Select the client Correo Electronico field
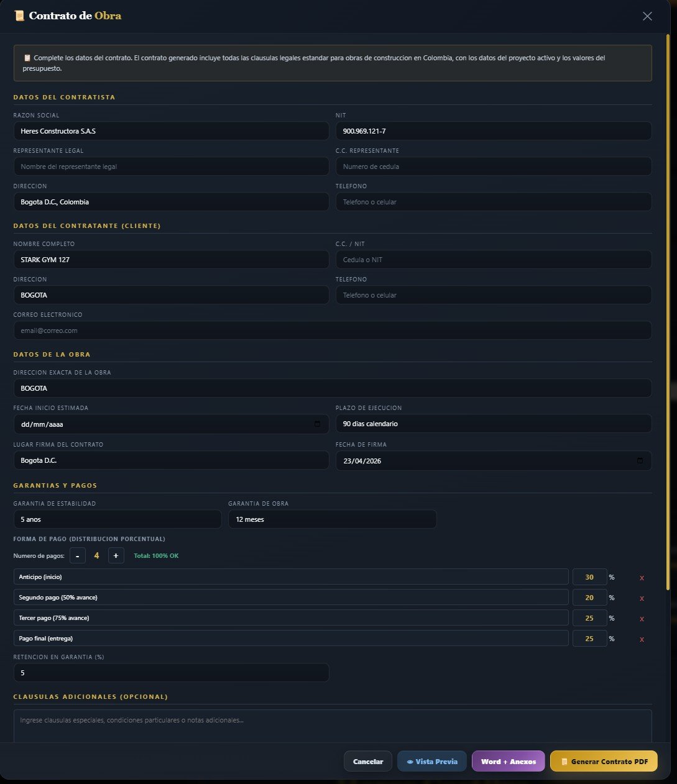The image size is (677, 784). pyautogui.click(x=333, y=330)
